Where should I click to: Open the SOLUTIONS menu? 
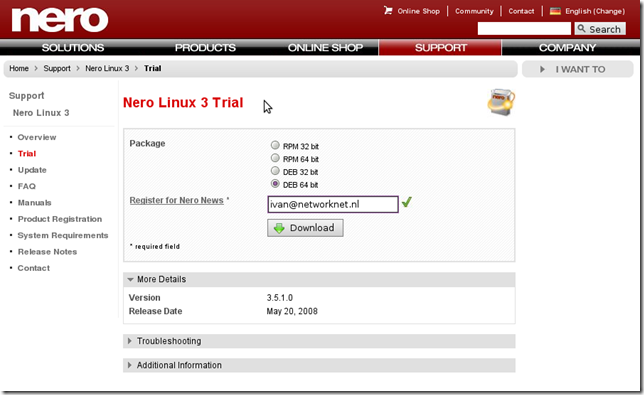click(x=73, y=48)
